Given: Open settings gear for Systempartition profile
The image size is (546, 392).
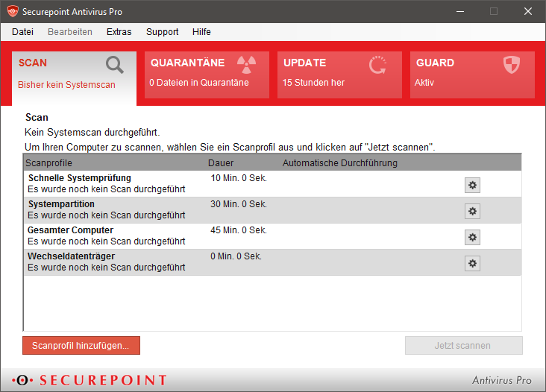Looking at the screenshot, I should click(x=472, y=212).
